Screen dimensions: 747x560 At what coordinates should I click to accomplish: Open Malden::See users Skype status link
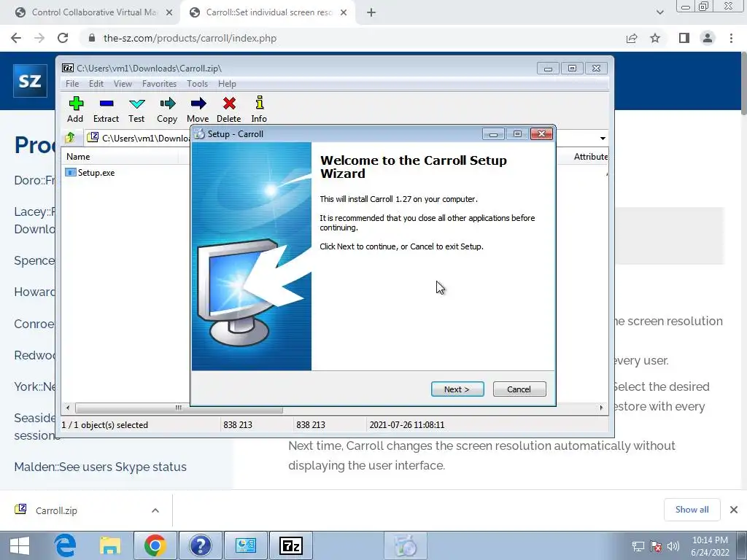point(100,467)
